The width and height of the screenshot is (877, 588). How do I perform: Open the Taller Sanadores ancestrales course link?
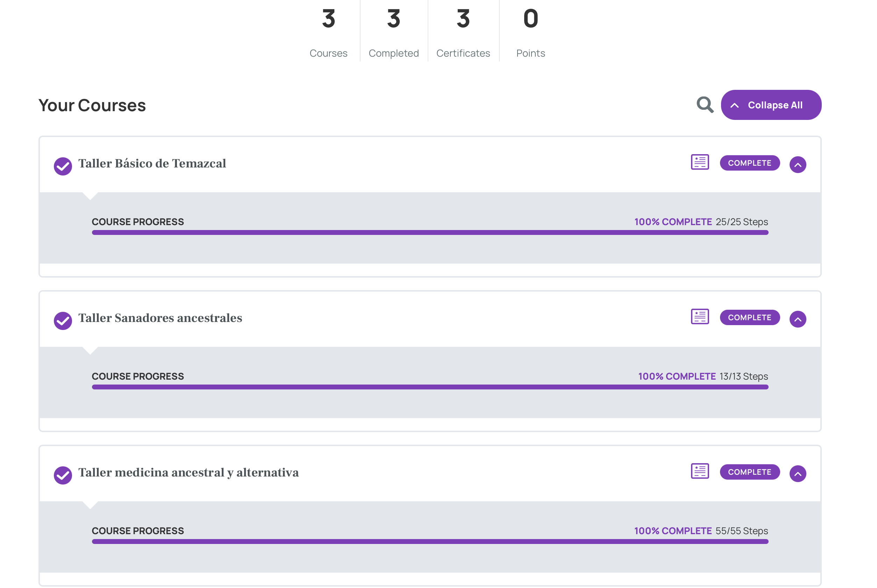coord(160,318)
